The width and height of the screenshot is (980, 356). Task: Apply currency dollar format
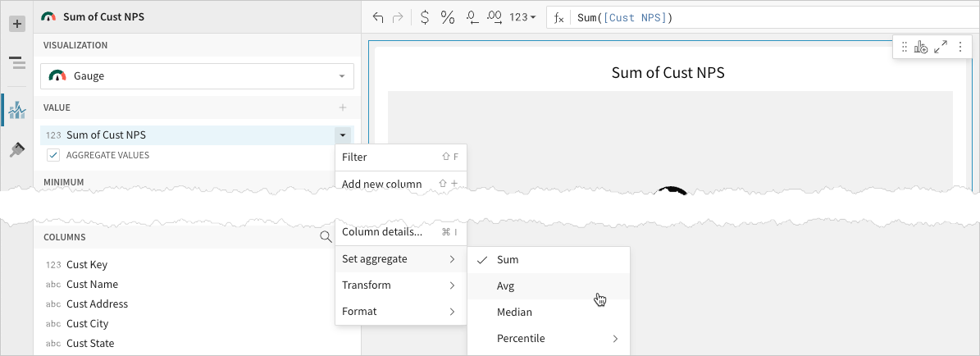[x=424, y=17]
